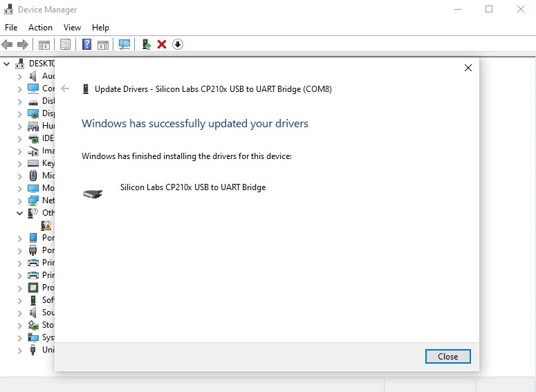
Task: Click the Sys system devices folder icon
Action: [33, 337]
